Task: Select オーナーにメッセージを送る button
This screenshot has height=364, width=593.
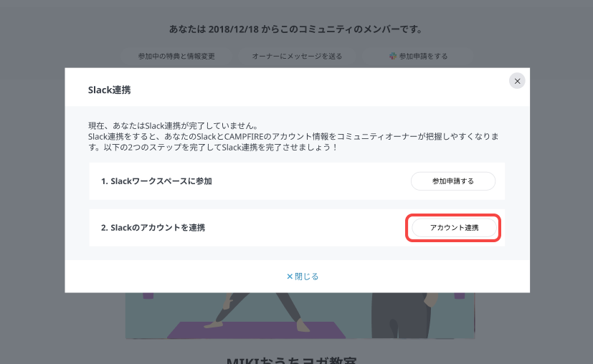Action: tap(297, 56)
